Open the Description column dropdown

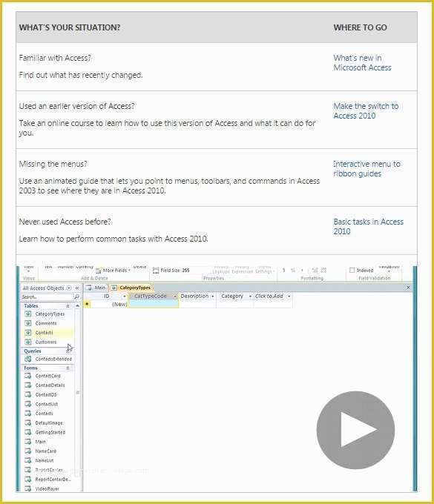[x=213, y=296]
